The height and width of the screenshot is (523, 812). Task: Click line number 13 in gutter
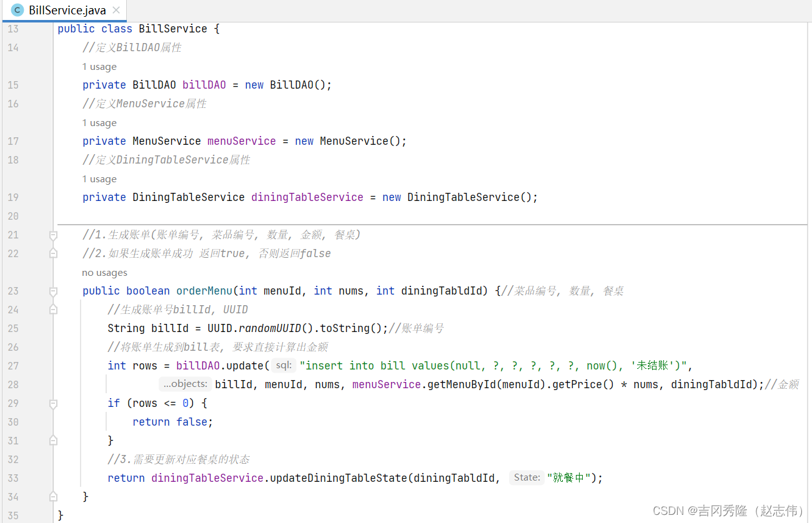[13, 29]
